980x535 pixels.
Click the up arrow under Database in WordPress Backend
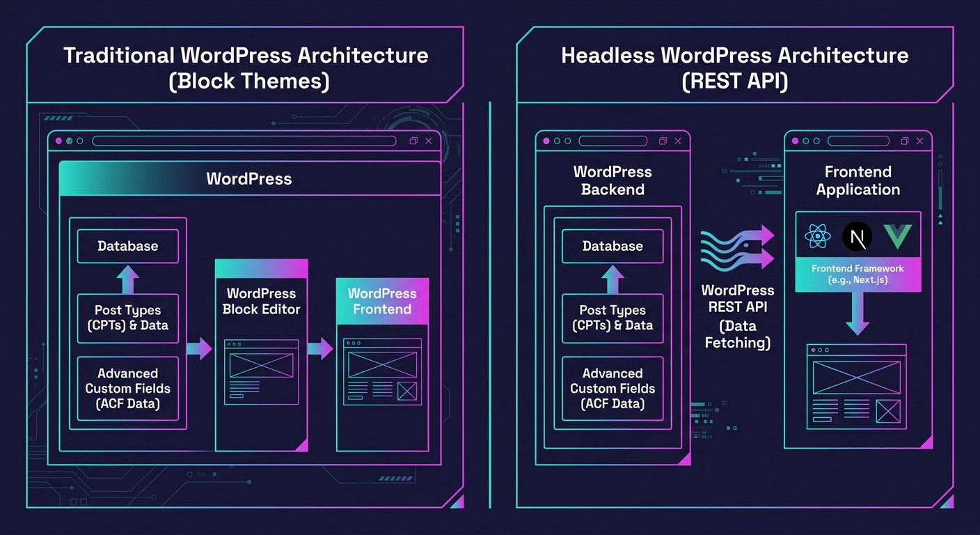pyautogui.click(x=612, y=279)
